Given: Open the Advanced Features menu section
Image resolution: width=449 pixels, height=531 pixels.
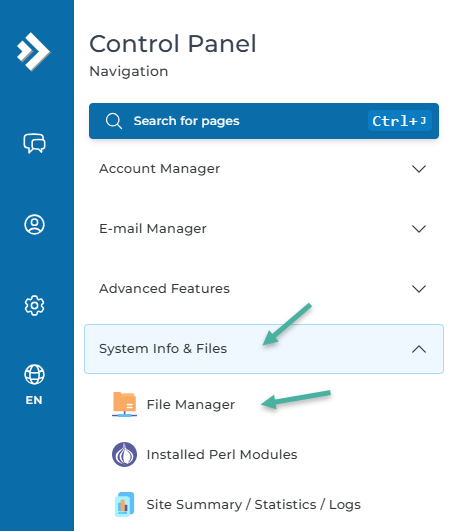Looking at the screenshot, I should (264, 289).
